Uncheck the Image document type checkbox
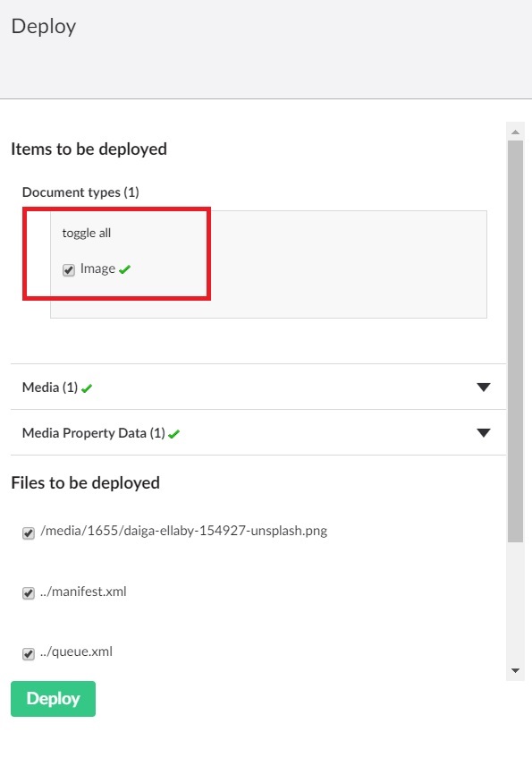The width and height of the screenshot is (532, 758). point(69,269)
